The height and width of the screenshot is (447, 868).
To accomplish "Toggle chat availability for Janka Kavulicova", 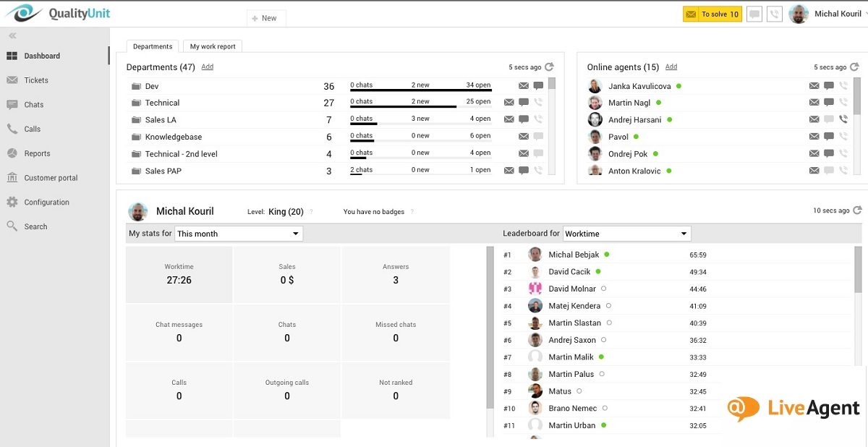I will point(828,85).
